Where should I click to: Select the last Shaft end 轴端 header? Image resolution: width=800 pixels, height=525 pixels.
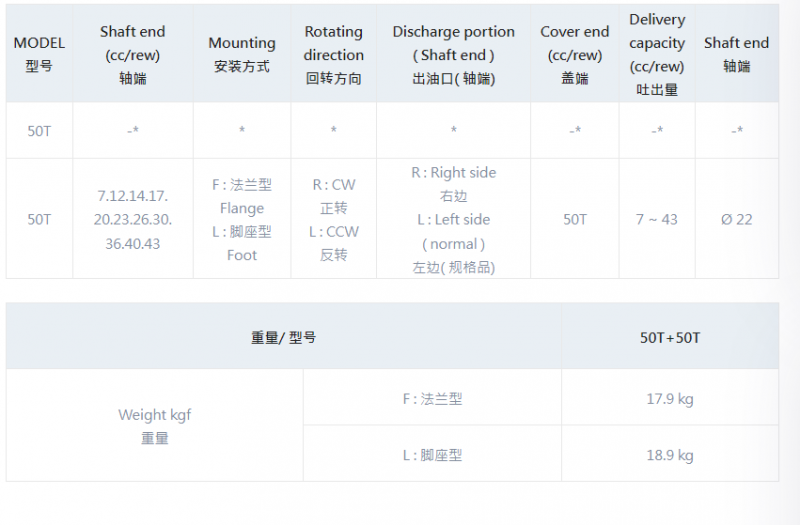tap(737, 54)
